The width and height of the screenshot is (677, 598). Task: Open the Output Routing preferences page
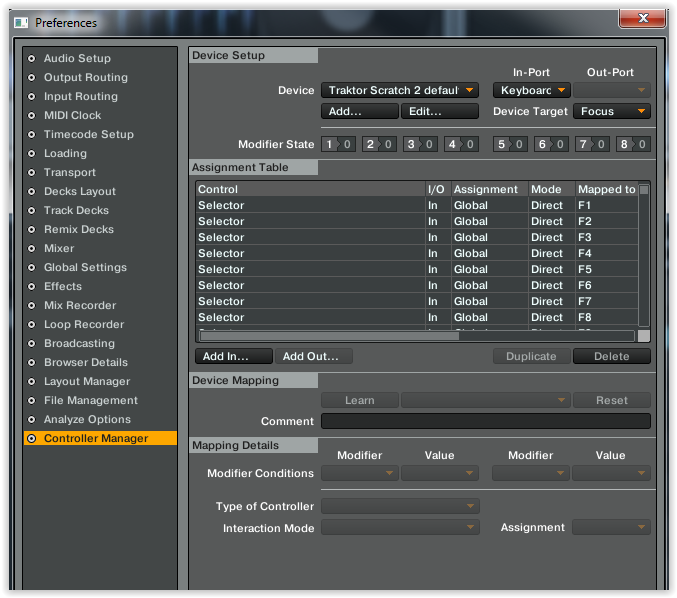tap(85, 78)
